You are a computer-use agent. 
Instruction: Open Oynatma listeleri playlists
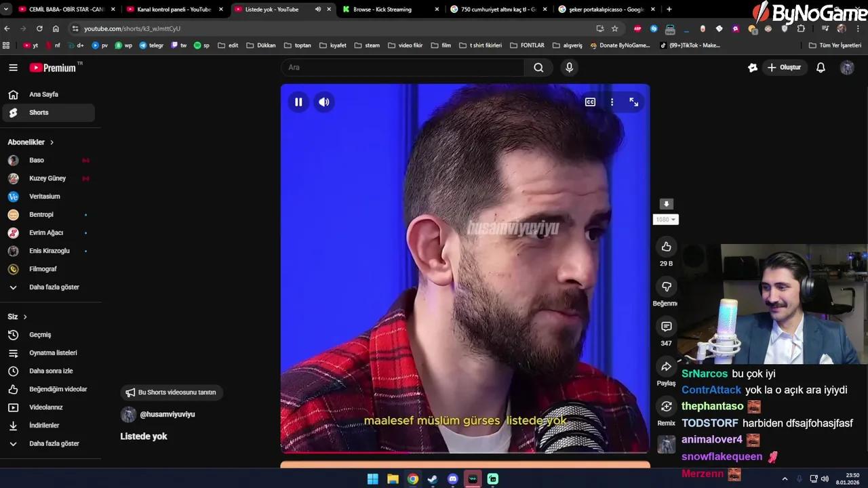(x=49, y=353)
